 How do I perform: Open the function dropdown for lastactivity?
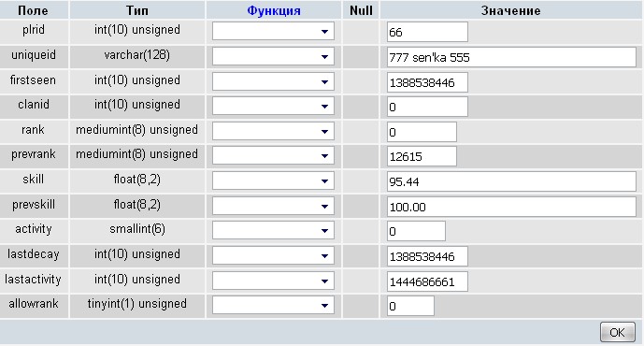click(273, 281)
